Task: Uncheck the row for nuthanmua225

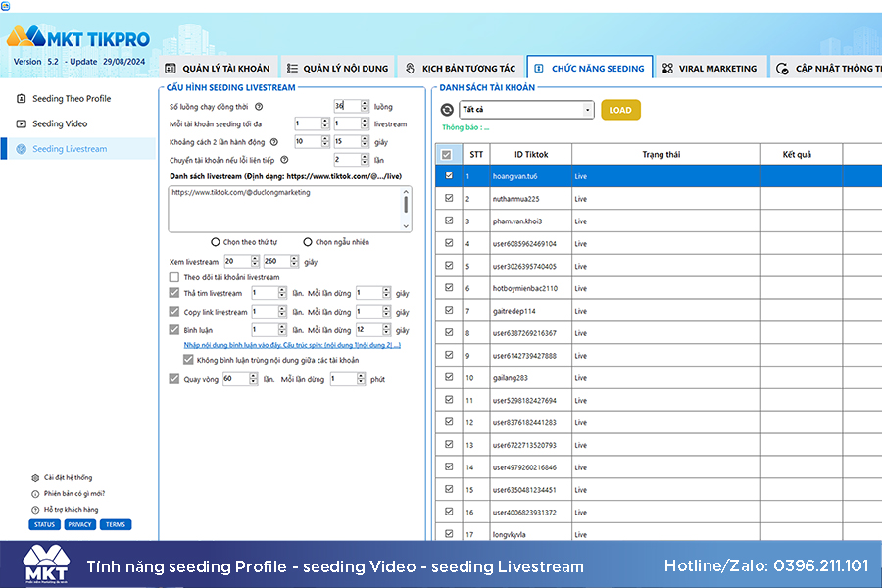Action: tap(449, 198)
